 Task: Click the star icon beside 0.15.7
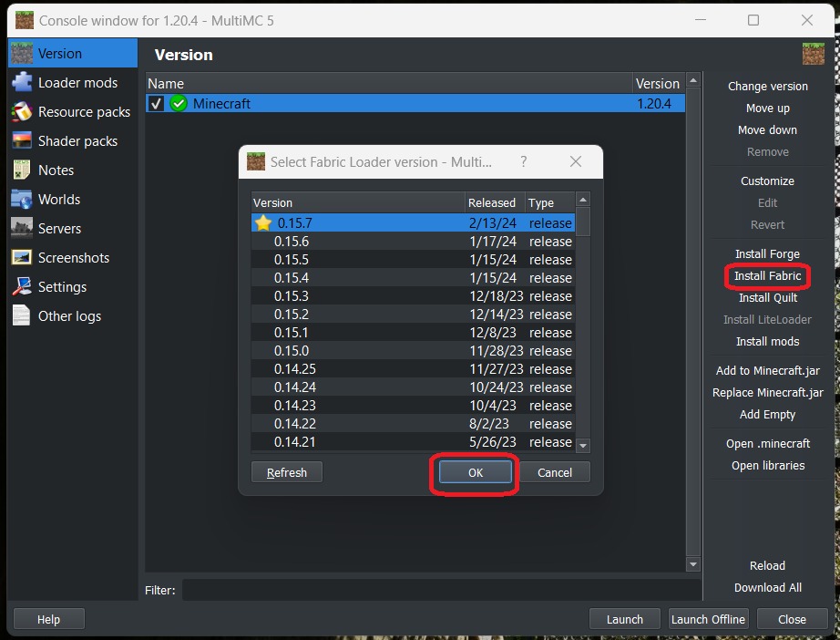pos(263,222)
